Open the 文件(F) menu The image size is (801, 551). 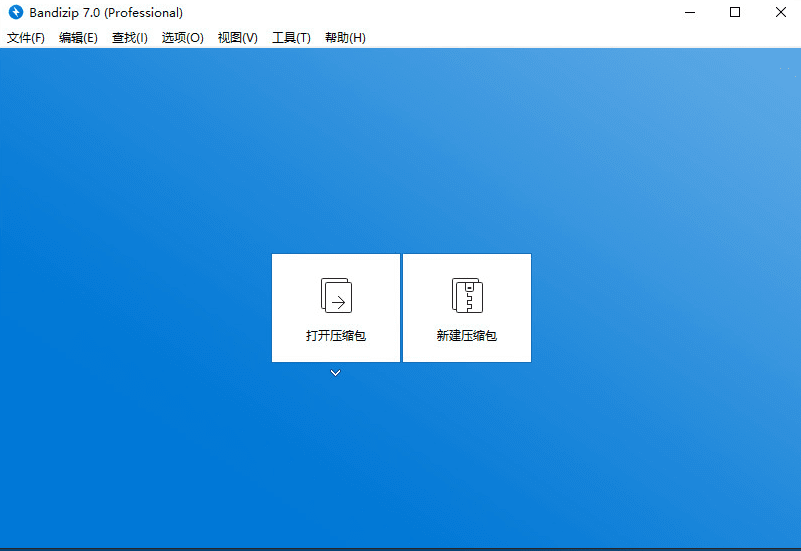point(26,38)
